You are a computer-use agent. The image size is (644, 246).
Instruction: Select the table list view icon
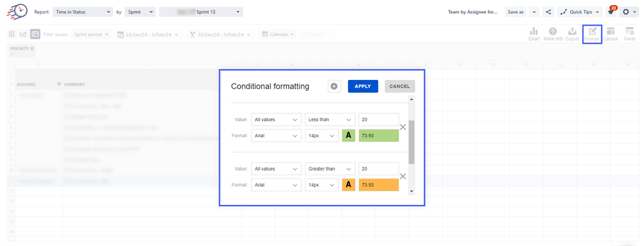[x=35, y=34]
